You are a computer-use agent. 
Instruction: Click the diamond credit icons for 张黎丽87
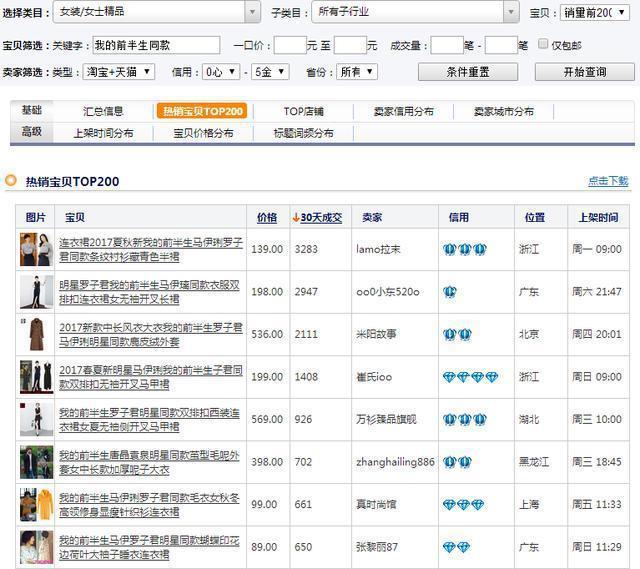point(456,547)
